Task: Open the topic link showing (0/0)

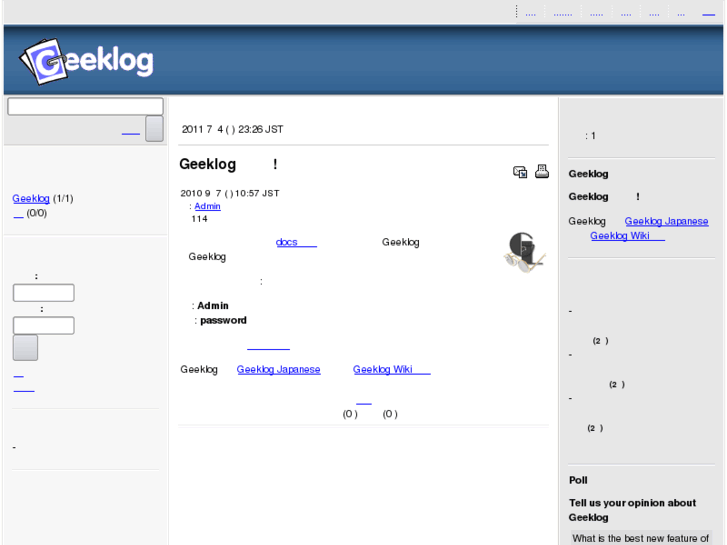Action: click(x=18, y=214)
